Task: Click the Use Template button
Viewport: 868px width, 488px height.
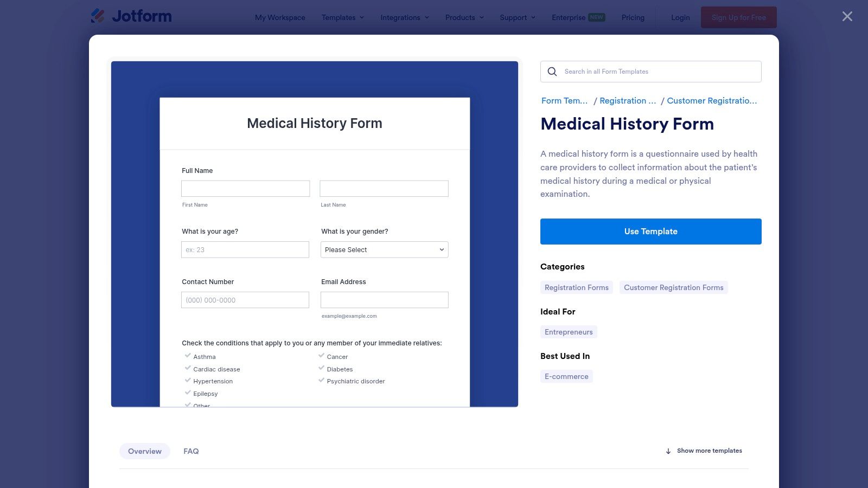Action: point(650,231)
